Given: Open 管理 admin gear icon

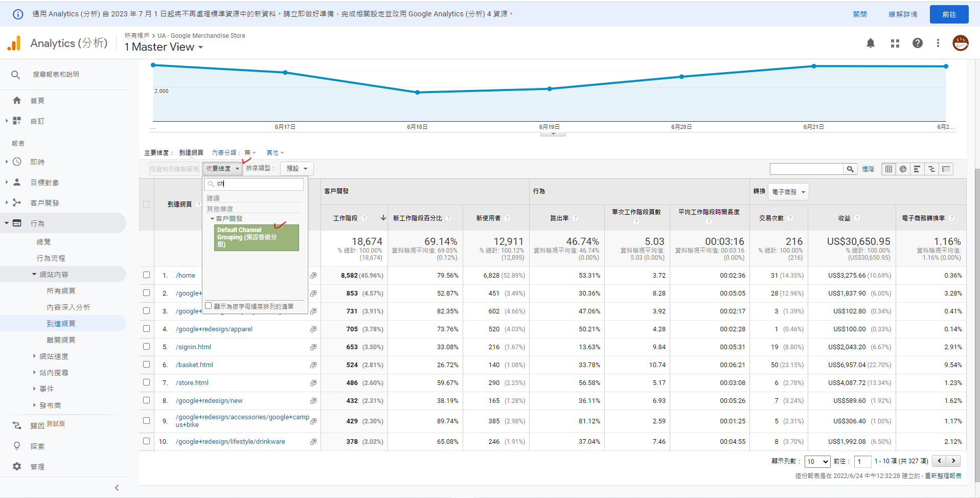Looking at the screenshot, I should point(17,466).
